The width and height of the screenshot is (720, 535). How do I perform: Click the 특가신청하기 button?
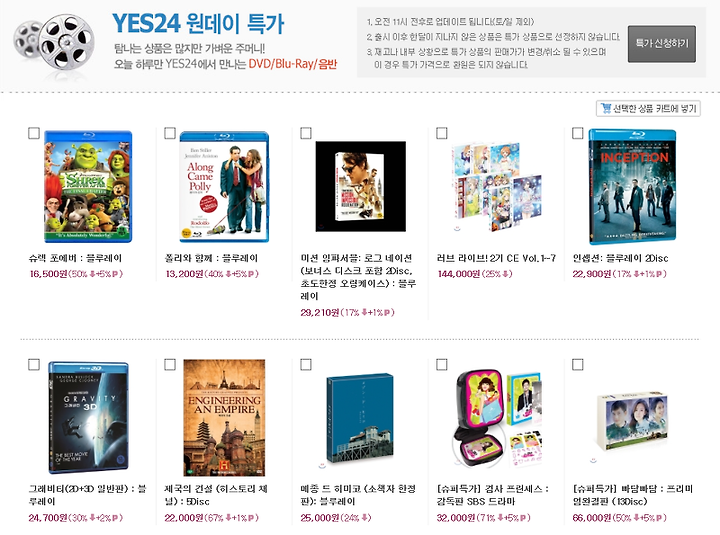tap(662, 44)
